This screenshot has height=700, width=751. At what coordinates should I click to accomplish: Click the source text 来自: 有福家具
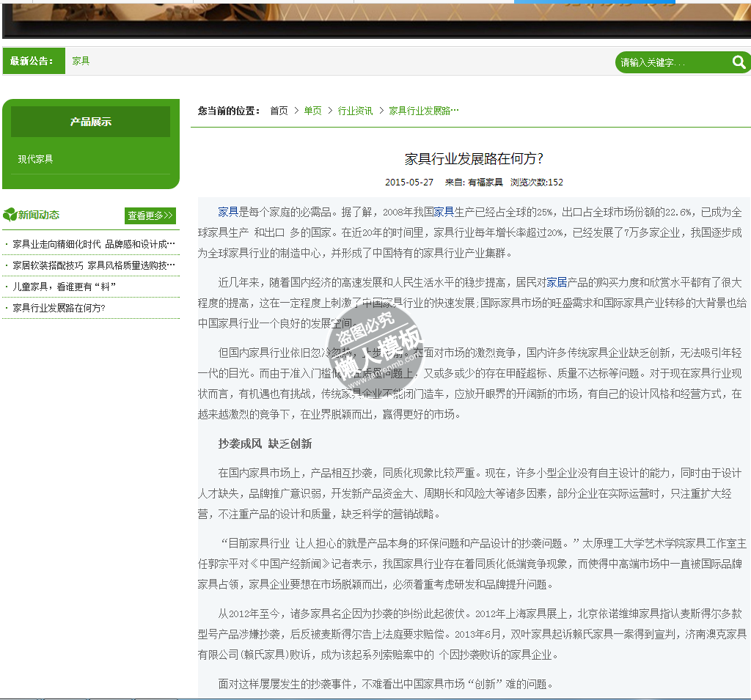click(x=474, y=182)
